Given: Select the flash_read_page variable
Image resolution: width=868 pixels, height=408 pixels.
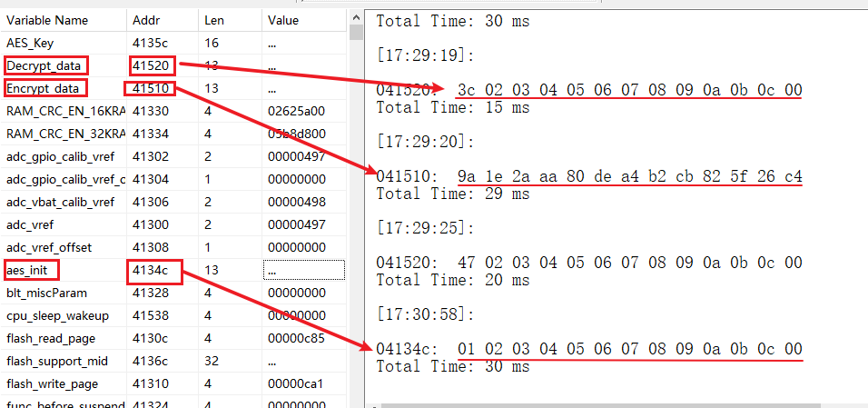Looking at the screenshot, I should click(49, 338).
